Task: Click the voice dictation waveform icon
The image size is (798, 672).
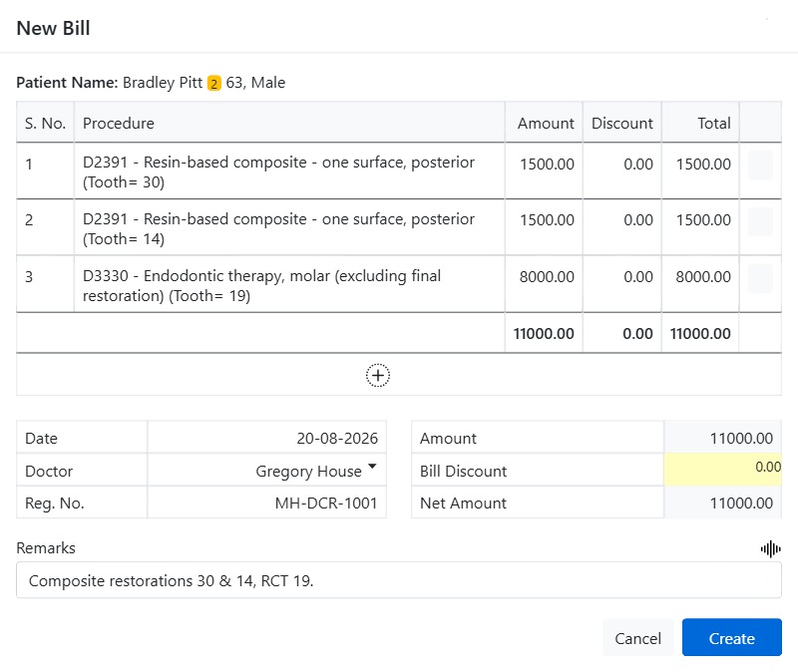Action: [770, 549]
